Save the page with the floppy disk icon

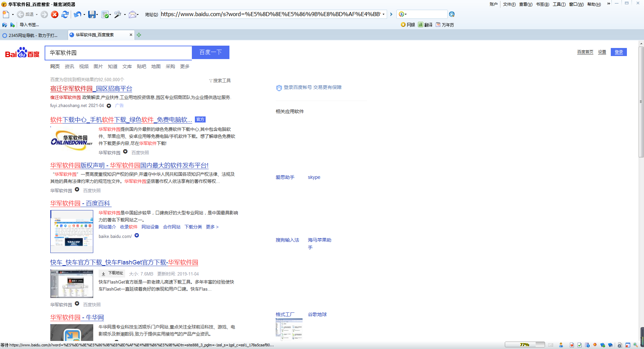tap(92, 14)
